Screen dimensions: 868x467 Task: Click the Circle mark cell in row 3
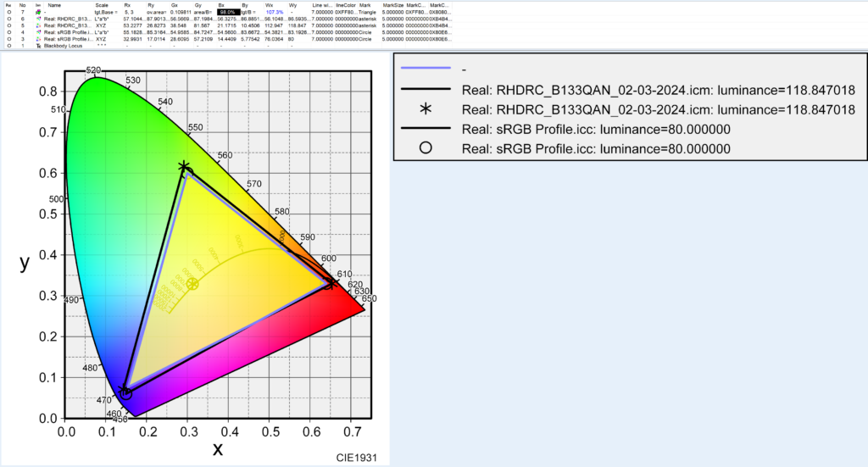[365, 39]
